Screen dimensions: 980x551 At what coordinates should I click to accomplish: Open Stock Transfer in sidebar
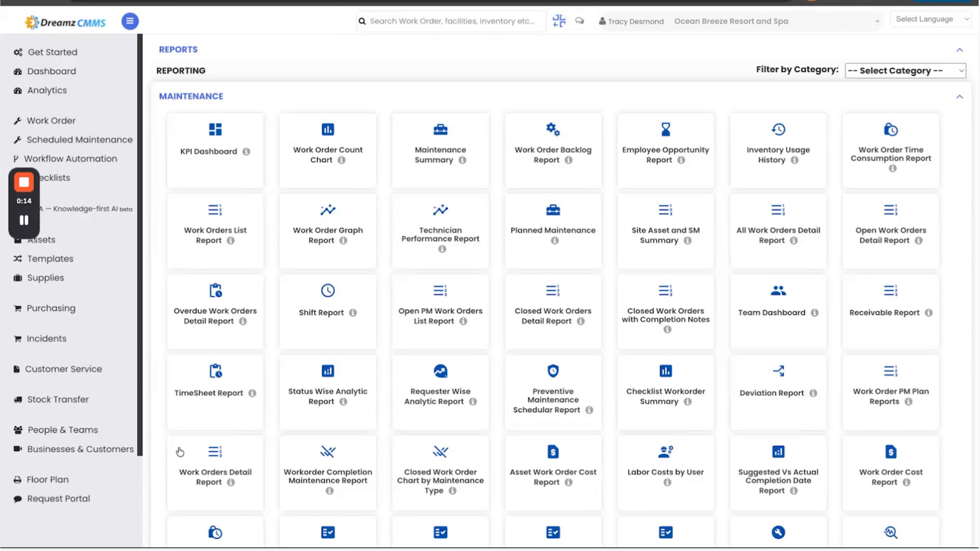58,399
